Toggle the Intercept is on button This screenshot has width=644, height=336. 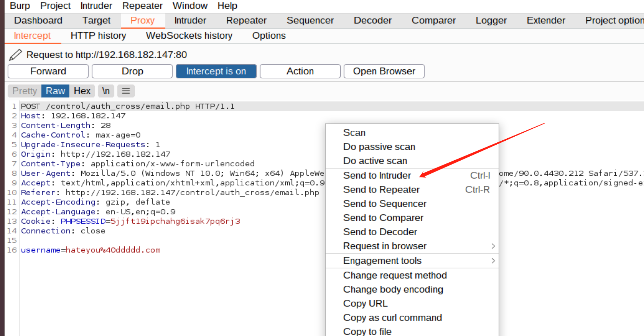click(x=216, y=71)
